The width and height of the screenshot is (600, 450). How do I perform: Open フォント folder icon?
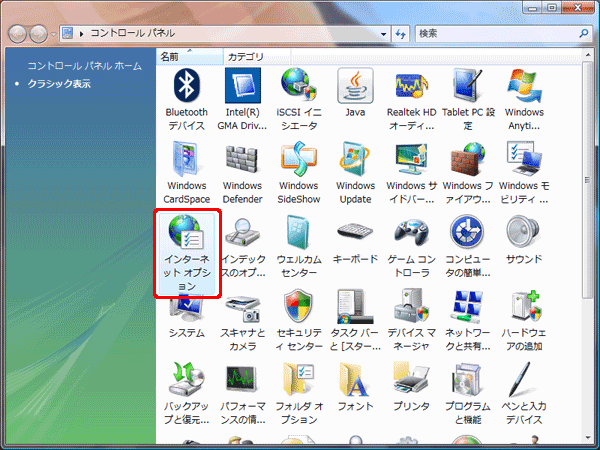[x=355, y=386]
